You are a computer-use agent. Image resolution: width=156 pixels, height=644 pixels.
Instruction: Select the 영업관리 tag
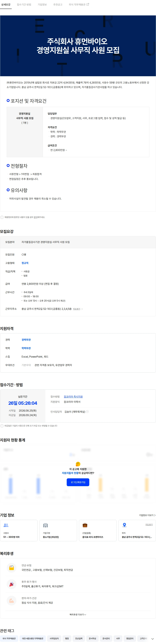click(x=130, y=638)
